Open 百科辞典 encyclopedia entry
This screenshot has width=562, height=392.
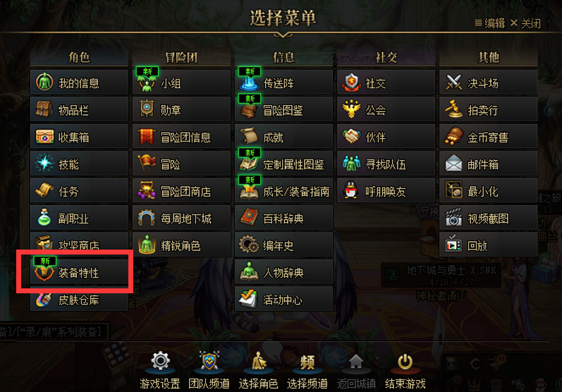pyautogui.click(x=283, y=218)
